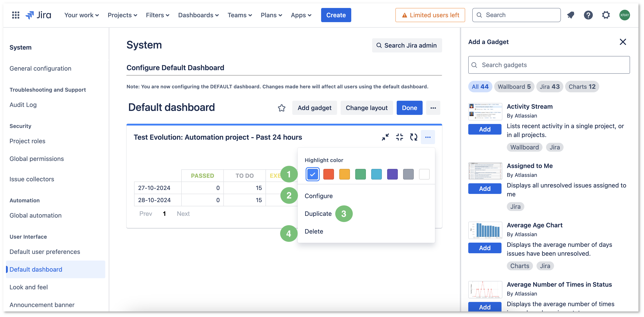
Task: Expand the Projects dropdown
Action: (x=122, y=15)
